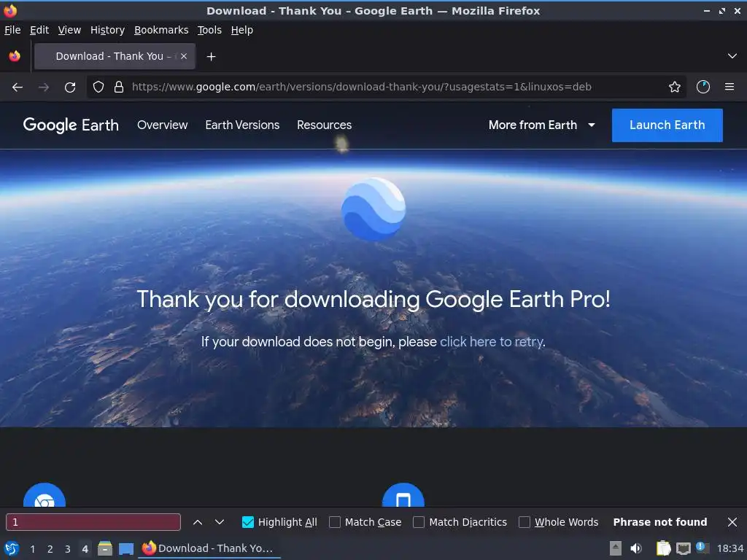The image size is (747, 560).
Task: Switch to workspace 1
Action: tap(32, 549)
